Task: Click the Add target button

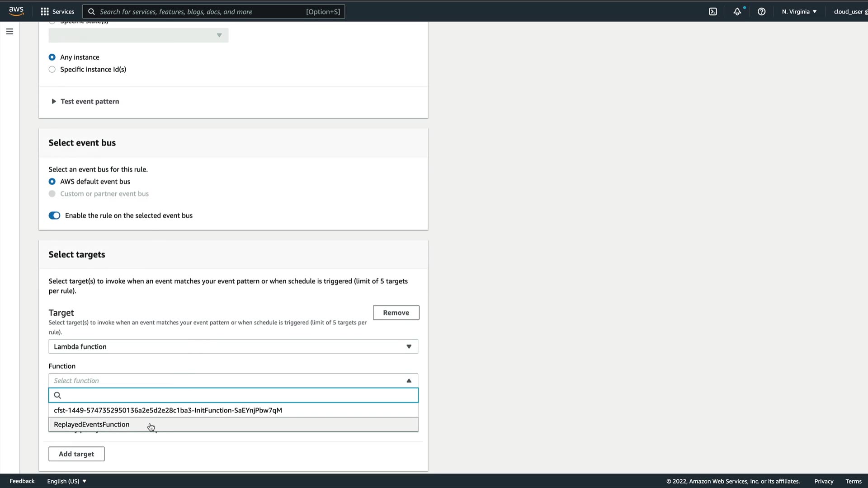Action: point(76,454)
